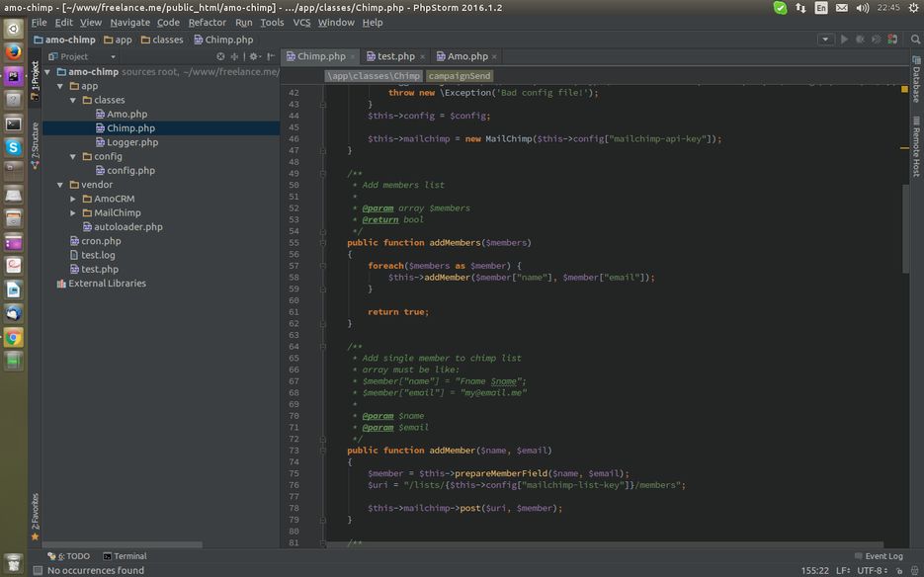Open Google Chrome from the Ubuntu dock
924x577 pixels.
tap(13, 338)
